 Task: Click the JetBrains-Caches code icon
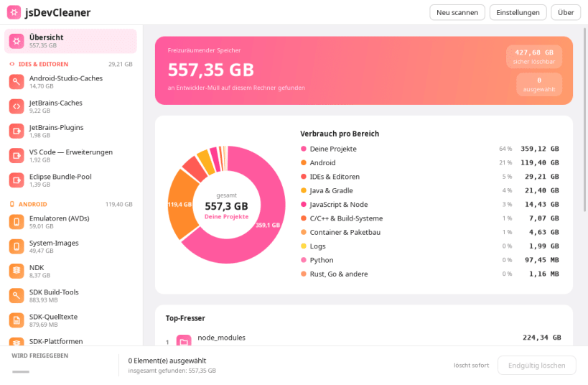(17, 106)
